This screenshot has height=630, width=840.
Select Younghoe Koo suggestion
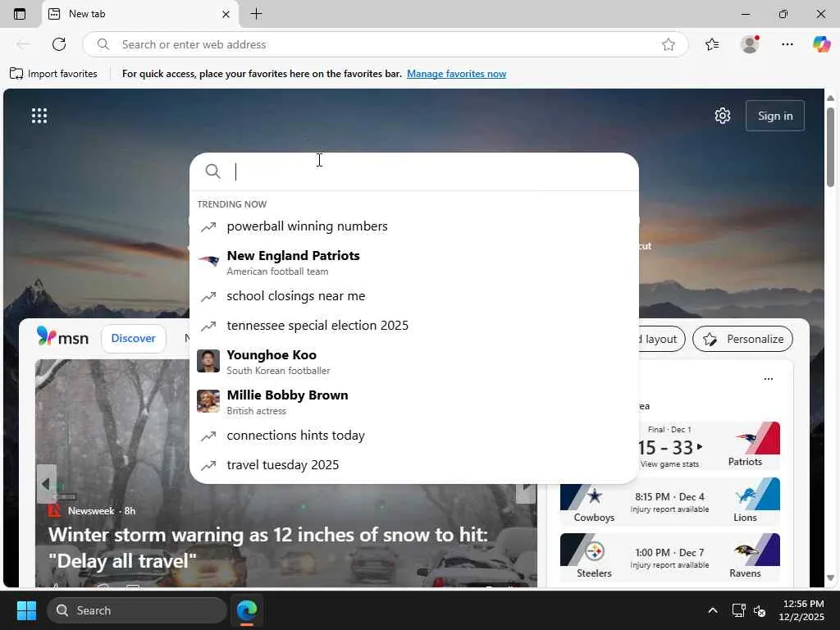tap(413, 362)
